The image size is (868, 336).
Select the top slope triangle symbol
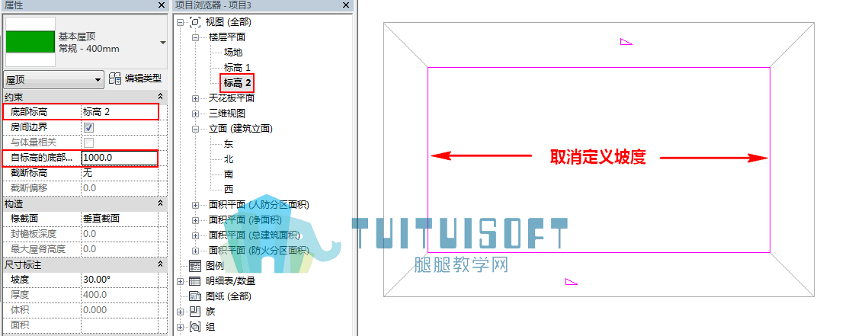(626, 42)
